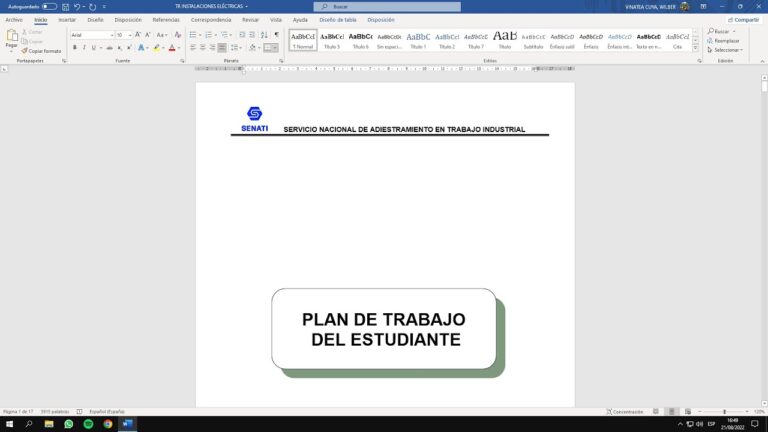Viewport: 768px width, 432px height.
Task: Open WhatsApp from the taskbar
Action: (x=69, y=424)
